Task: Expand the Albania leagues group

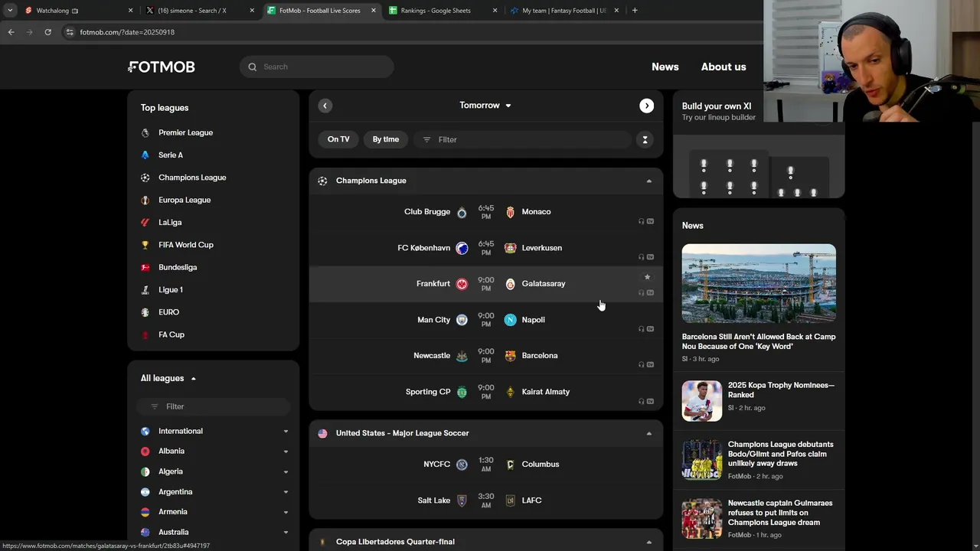Action: [x=286, y=452]
